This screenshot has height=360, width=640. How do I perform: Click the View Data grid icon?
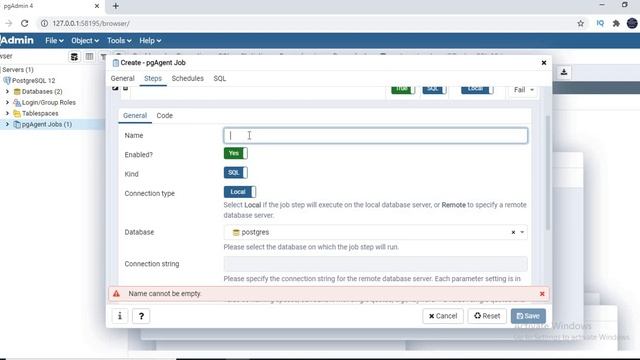[89, 57]
